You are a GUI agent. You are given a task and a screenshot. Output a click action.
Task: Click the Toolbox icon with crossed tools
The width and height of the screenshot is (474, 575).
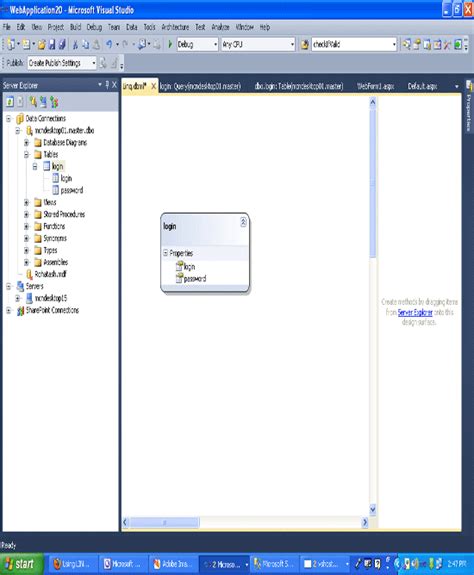(x=447, y=44)
